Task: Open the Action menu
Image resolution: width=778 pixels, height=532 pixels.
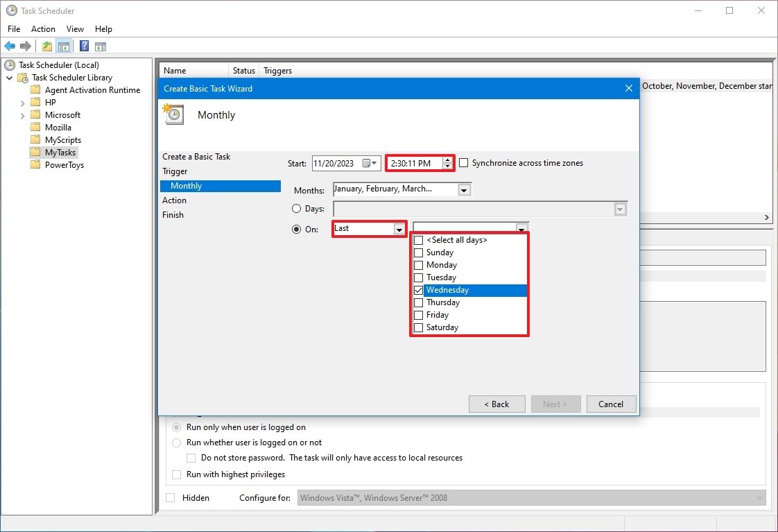Action: point(43,29)
